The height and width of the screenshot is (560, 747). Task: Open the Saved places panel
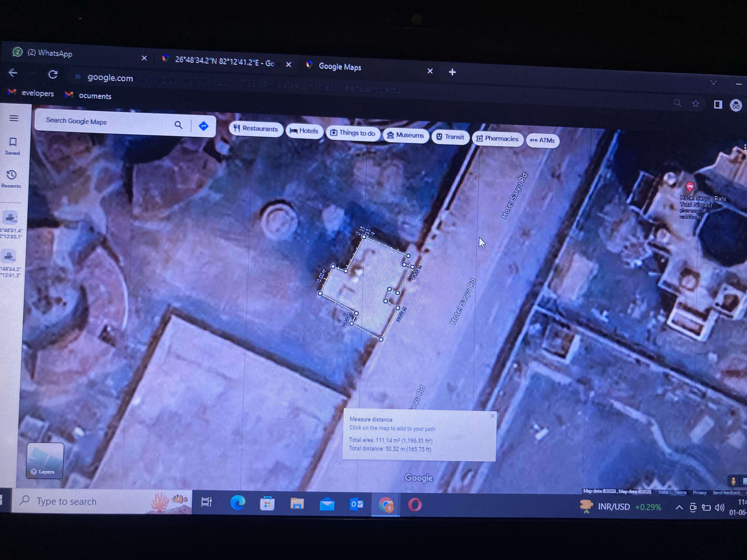(x=12, y=146)
